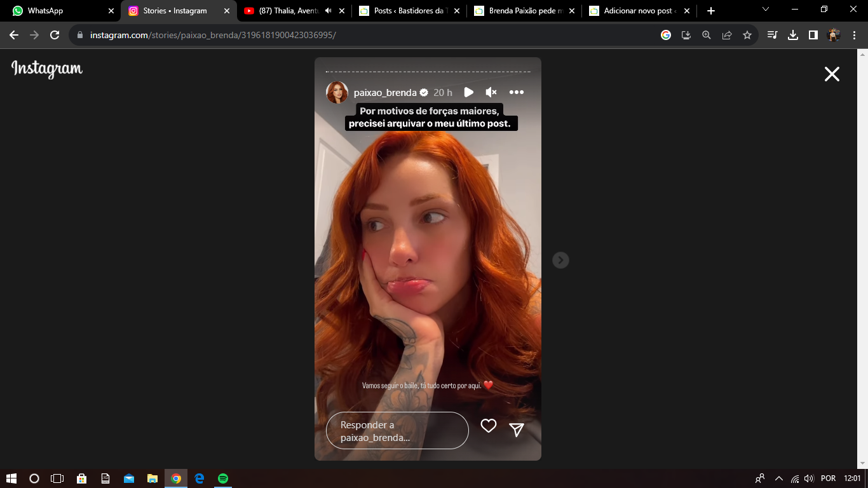Click the story progress bar at top
Image resolution: width=868 pixels, height=488 pixels.
click(x=428, y=72)
